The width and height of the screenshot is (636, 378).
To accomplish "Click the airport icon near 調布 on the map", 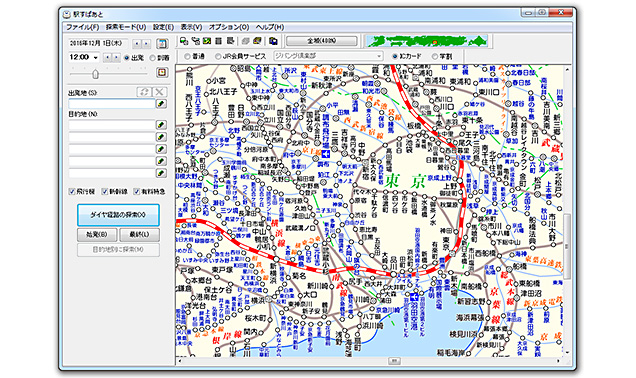I will click(x=325, y=154).
